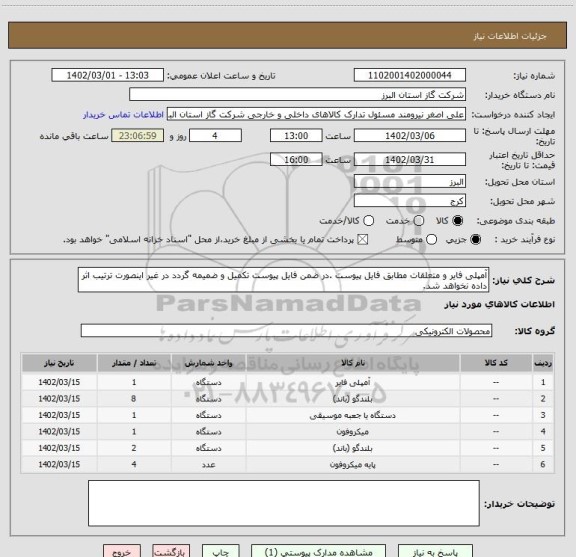Click the price validity date 1402/03/31
Image resolution: width=576 pixels, height=557 pixels.
[410, 159]
